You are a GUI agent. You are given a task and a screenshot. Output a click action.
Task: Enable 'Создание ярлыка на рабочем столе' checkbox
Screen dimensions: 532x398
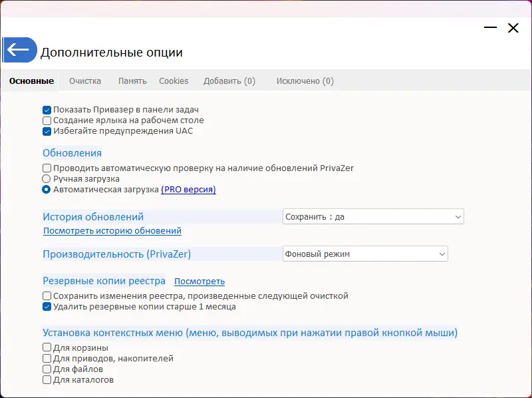[47, 120]
